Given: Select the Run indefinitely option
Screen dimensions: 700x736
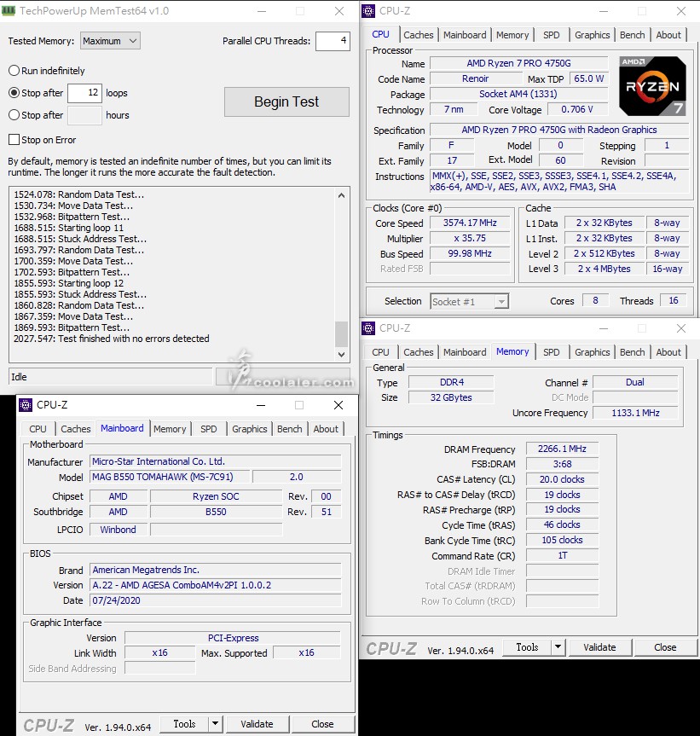Looking at the screenshot, I should [x=14, y=71].
